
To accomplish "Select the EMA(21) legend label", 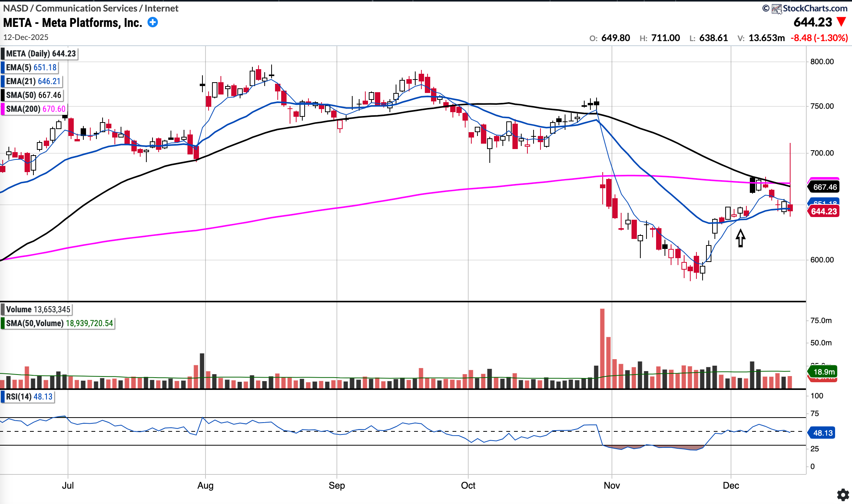I will pyautogui.click(x=33, y=81).
